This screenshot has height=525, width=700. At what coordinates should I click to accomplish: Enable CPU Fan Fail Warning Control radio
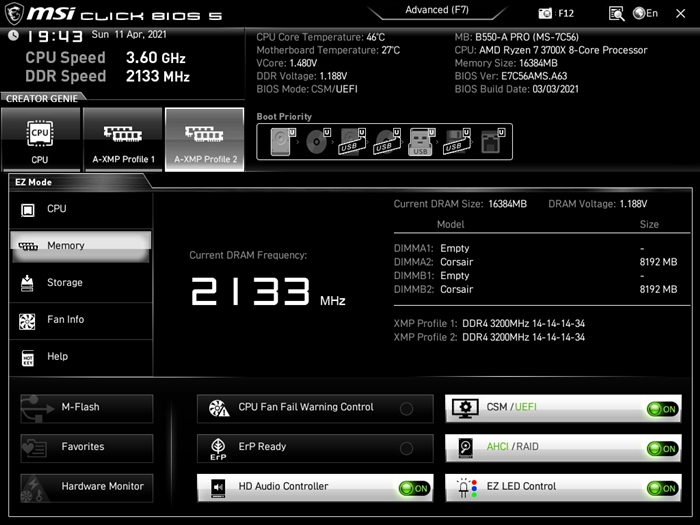tap(406, 408)
